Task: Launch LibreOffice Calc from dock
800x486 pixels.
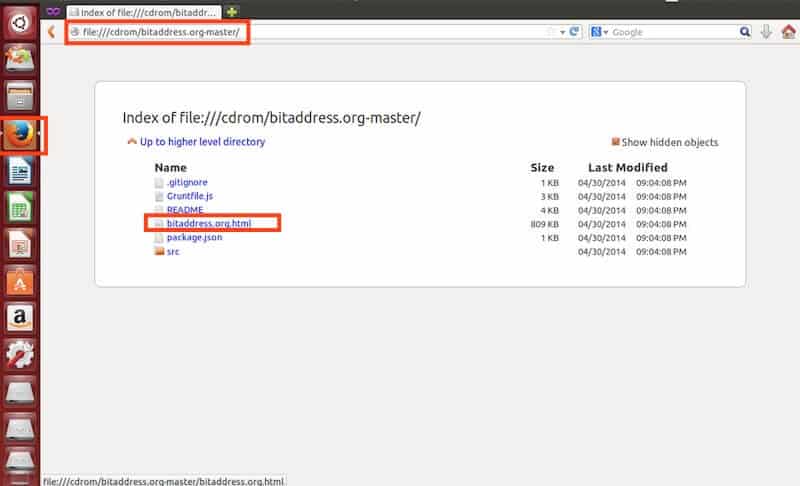Action: point(19,207)
